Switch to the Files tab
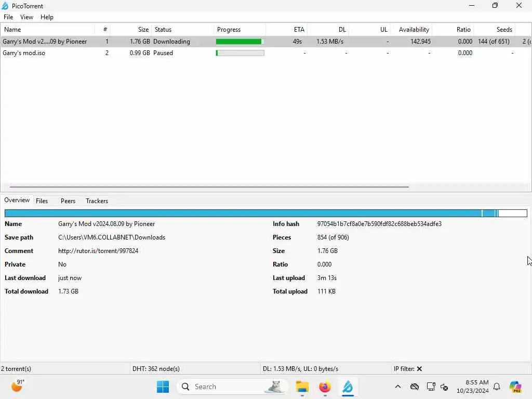 coord(42,201)
